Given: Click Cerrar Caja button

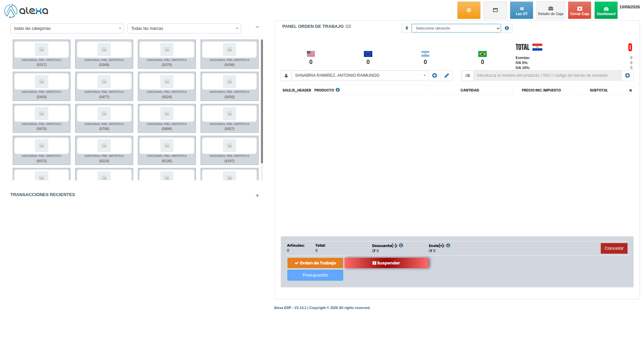Looking at the screenshot, I should pos(579,10).
